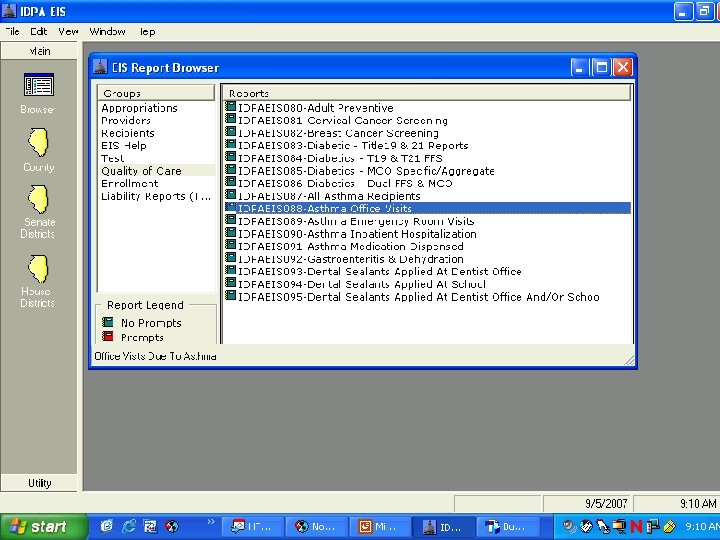Viewport: 720px width, 540px height.
Task: Click the green No Prompts legend icon
Action: pyautogui.click(x=107, y=322)
